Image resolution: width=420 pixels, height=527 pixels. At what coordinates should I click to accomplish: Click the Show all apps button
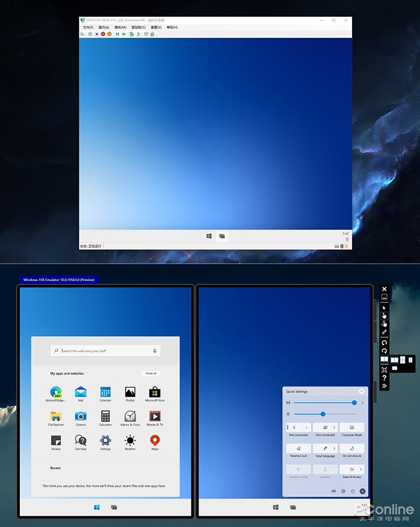click(151, 373)
